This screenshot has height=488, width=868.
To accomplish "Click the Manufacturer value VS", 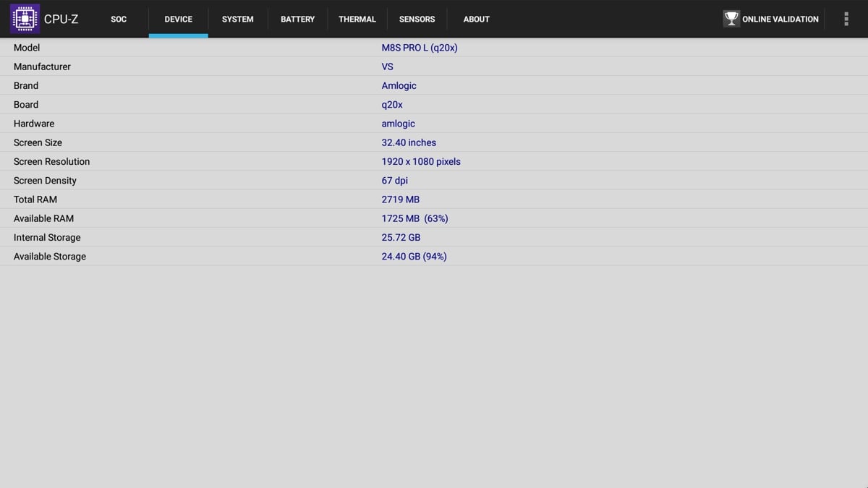I will click(387, 67).
